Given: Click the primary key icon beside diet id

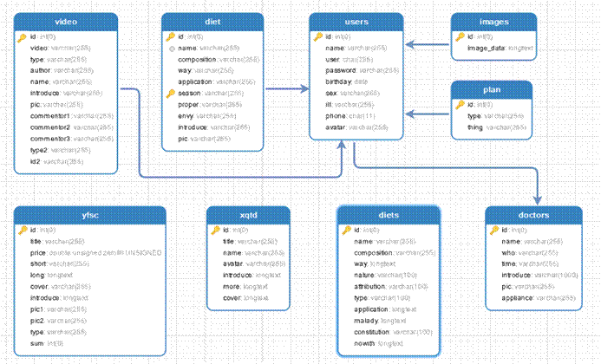Looking at the screenshot, I should tap(170, 37).
